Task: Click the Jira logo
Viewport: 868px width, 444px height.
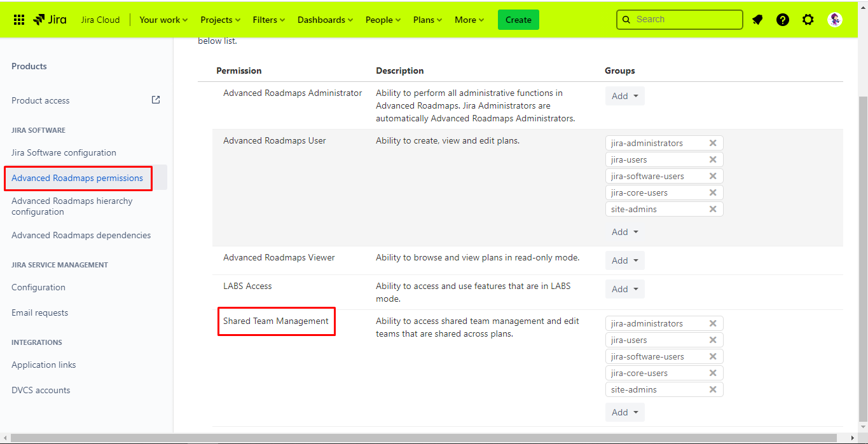Action: point(49,19)
